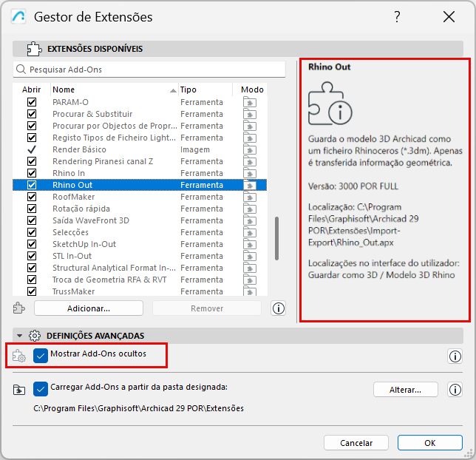Uncheck the PARAM-O checkbox

click(32, 102)
